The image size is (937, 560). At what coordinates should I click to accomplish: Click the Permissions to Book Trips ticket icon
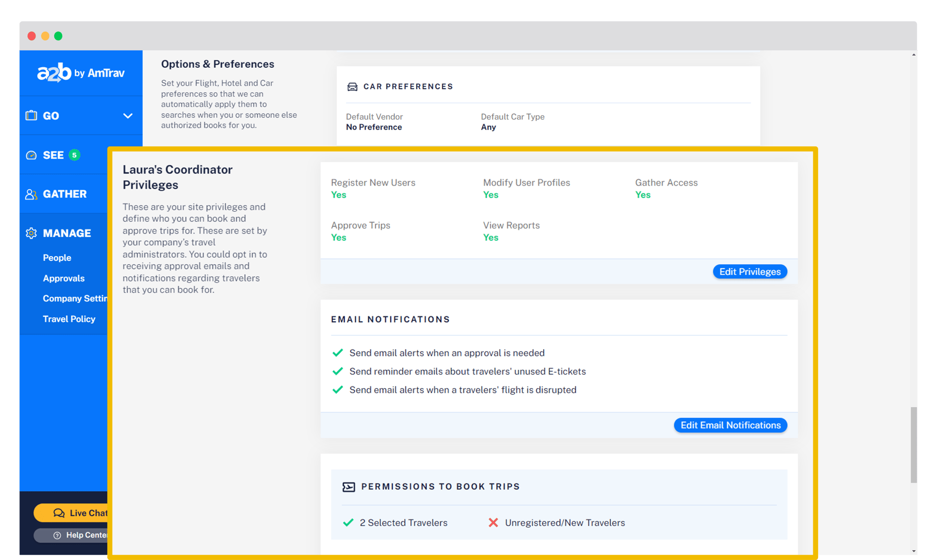click(x=349, y=487)
